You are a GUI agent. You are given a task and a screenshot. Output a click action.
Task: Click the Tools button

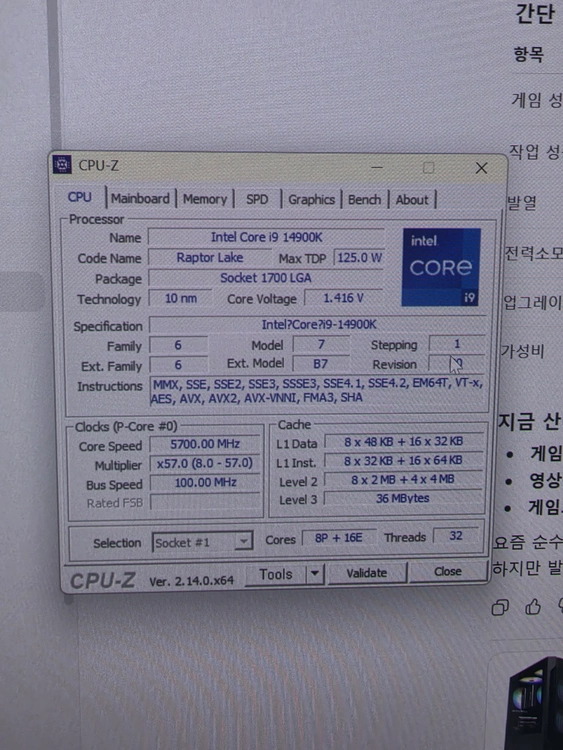tap(276, 574)
